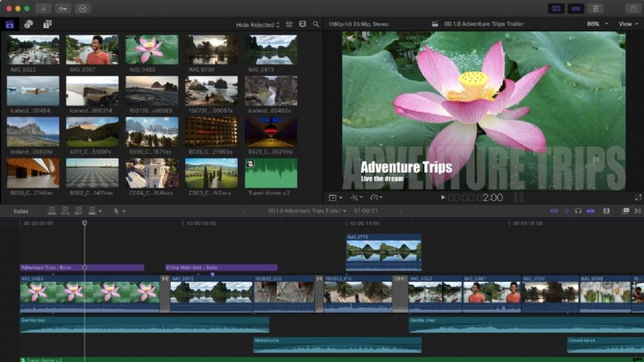Viewport: 644px width, 362px height.
Task: Open the Adventure Trips Trailer project menu
Action: [x=306, y=211]
